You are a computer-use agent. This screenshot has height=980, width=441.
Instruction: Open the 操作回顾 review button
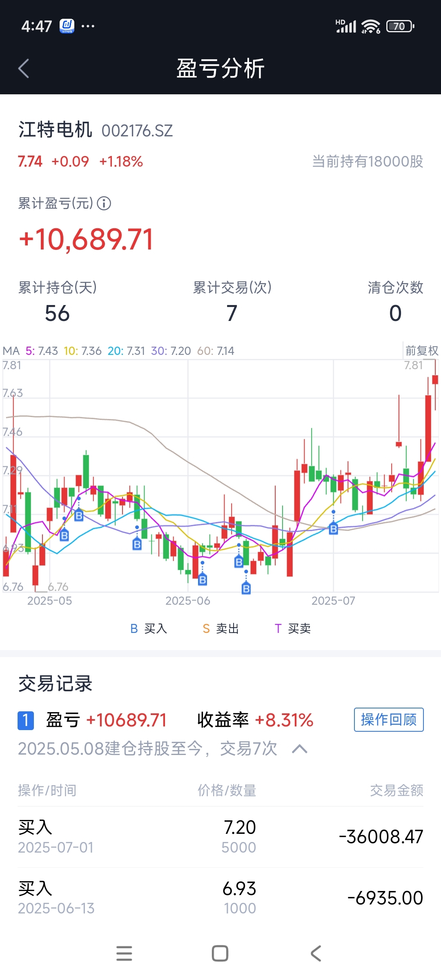click(x=388, y=720)
